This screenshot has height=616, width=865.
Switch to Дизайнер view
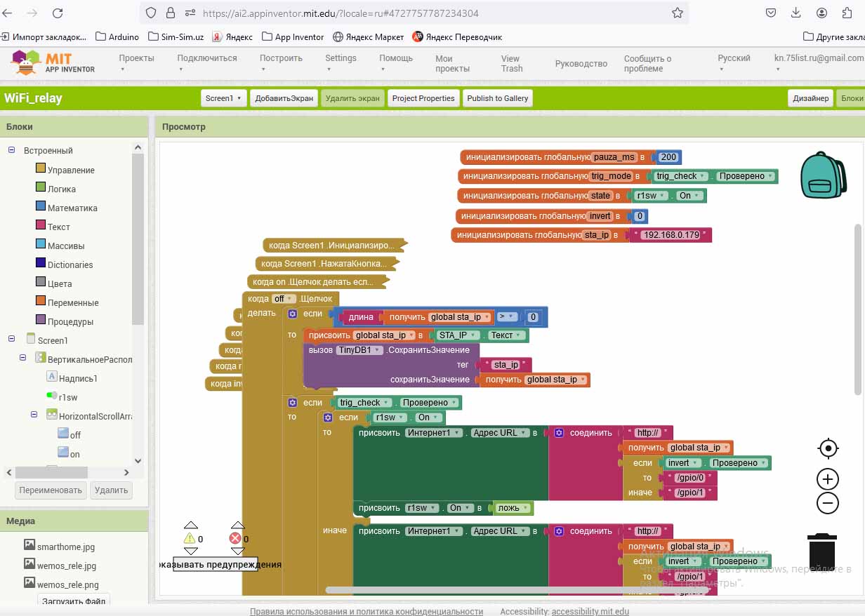coord(810,98)
